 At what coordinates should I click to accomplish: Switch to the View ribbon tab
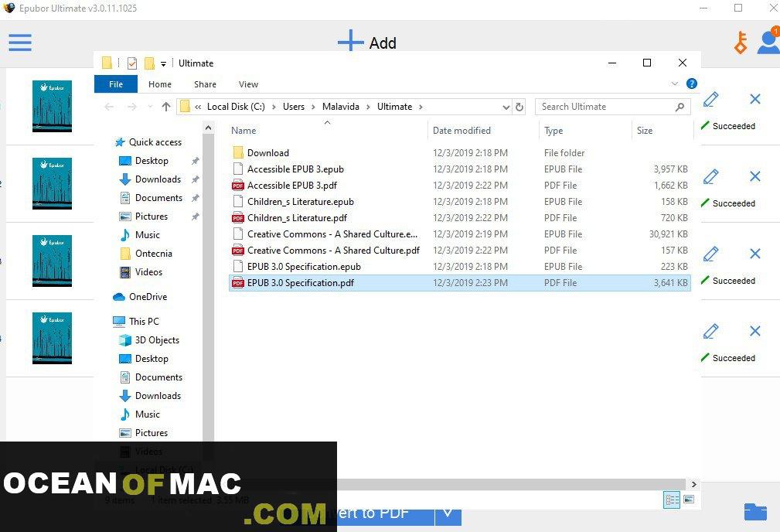coord(248,84)
